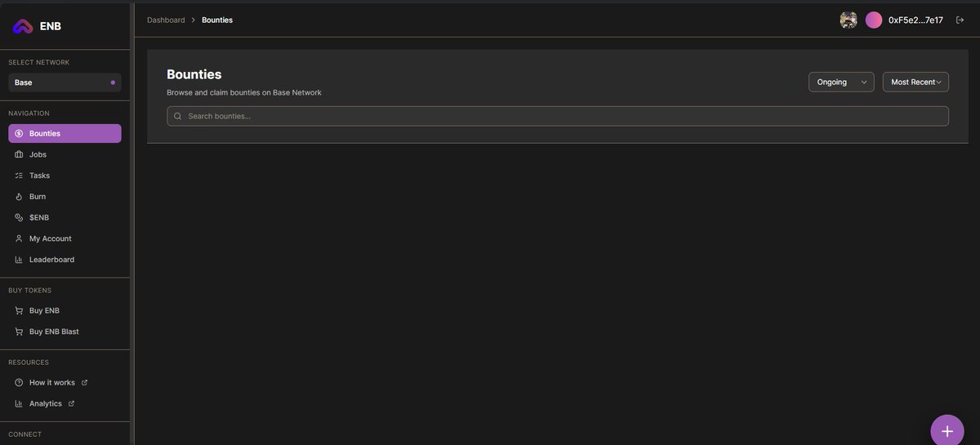Click the pink gradient wallet avatar
This screenshot has height=445, width=980.
(874, 20)
